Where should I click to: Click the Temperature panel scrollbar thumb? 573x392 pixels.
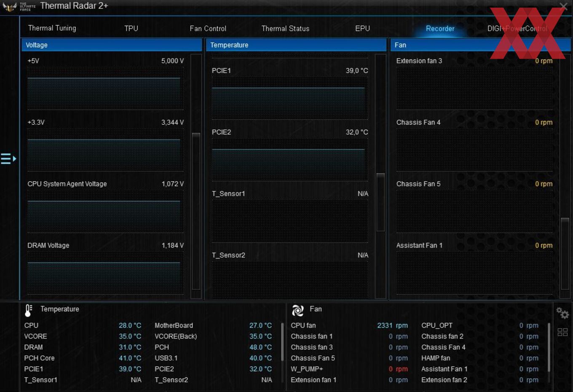[x=380, y=202]
